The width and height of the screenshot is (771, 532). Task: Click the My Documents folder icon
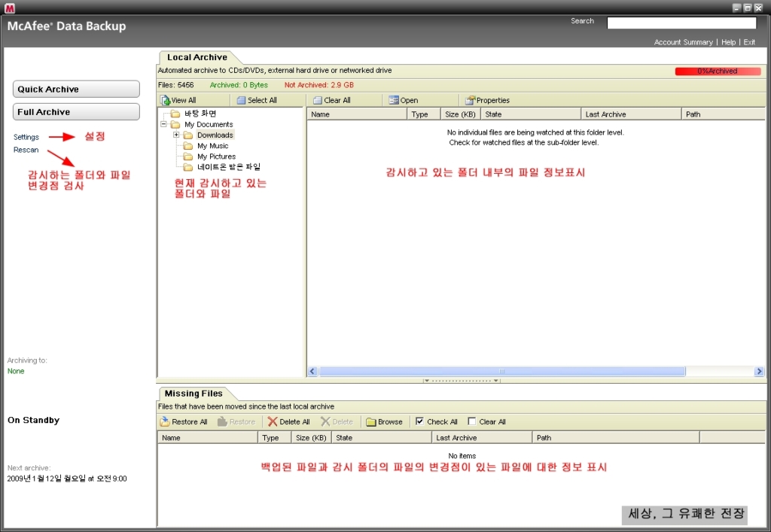(x=175, y=124)
